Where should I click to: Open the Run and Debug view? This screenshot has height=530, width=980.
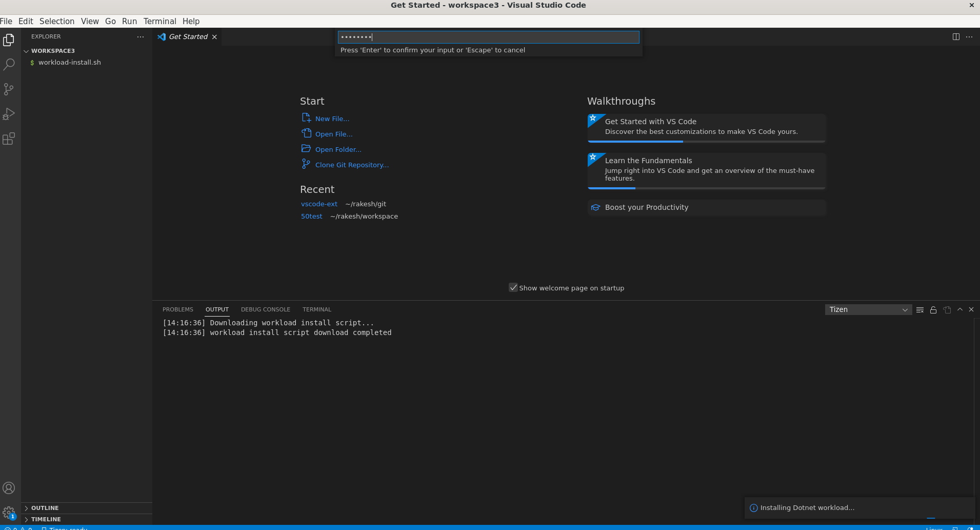point(9,113)
